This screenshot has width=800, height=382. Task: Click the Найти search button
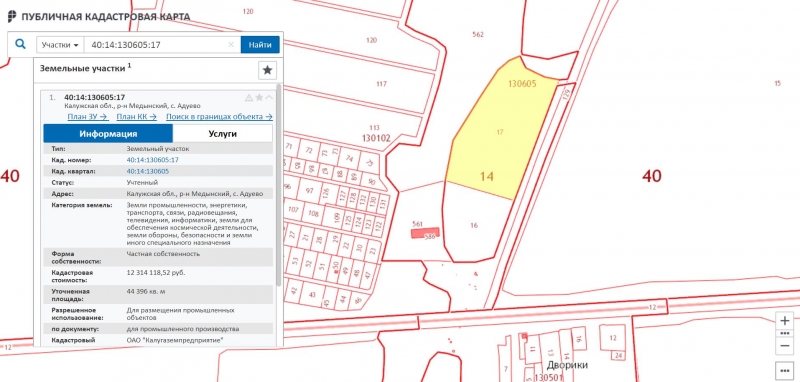260,45
